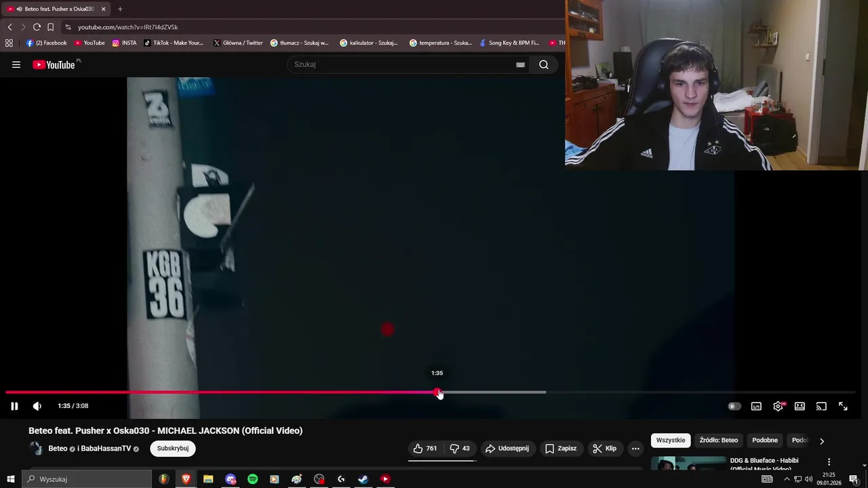868x488 pixels.
Task: Open TikTok - Make Your bookmark
Action: click(173, 43)
